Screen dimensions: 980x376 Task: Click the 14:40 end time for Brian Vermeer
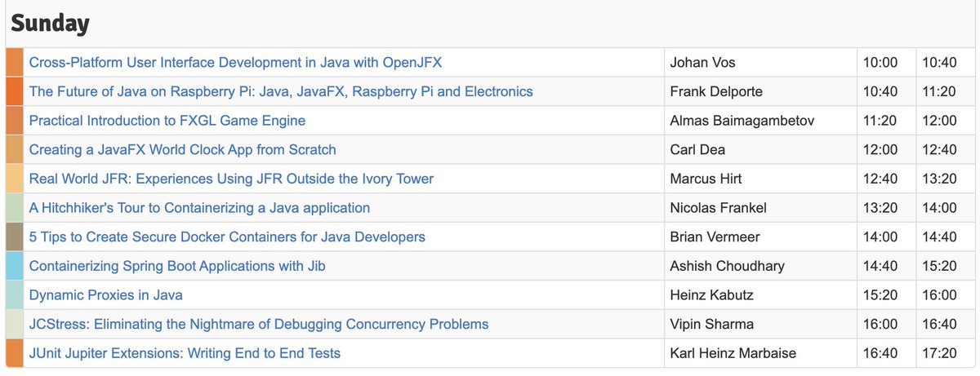(939, 237)
